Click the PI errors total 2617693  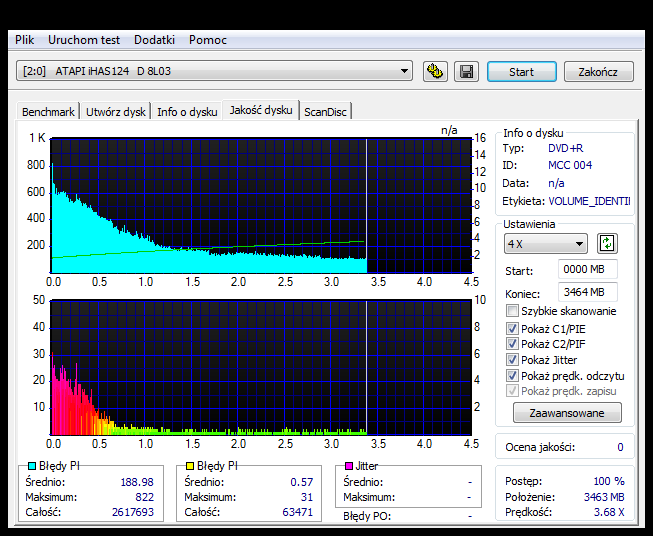133,512
